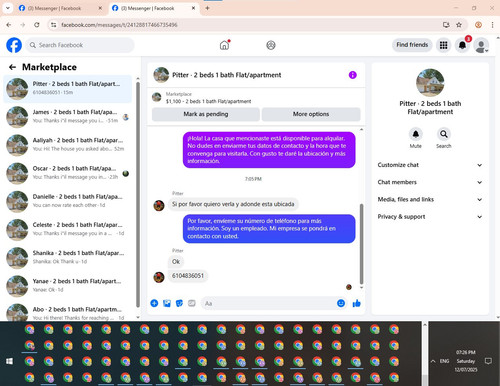Open more actions plus icon in composer
This screenshot has height=386, width=500.
tap(154, 303)
